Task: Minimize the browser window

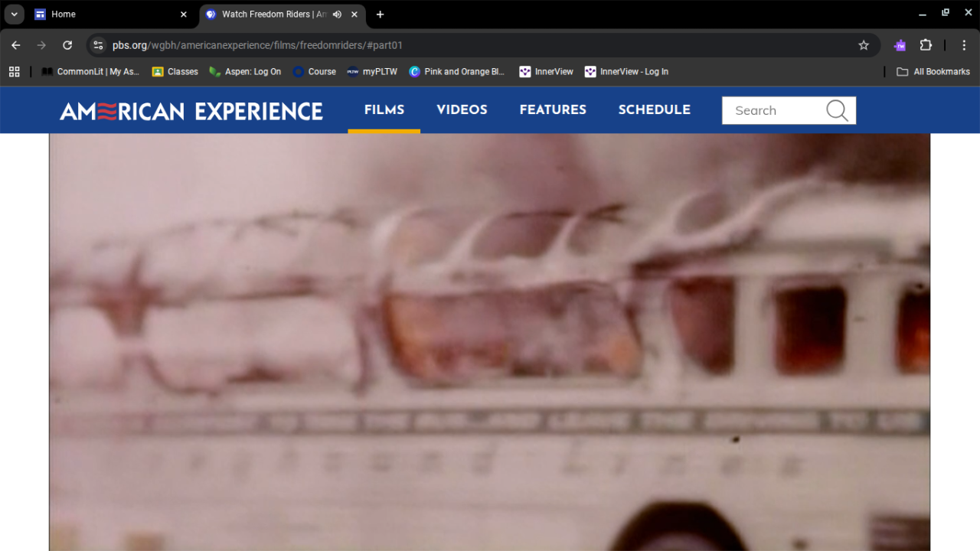Action: [x=923, y=14]
